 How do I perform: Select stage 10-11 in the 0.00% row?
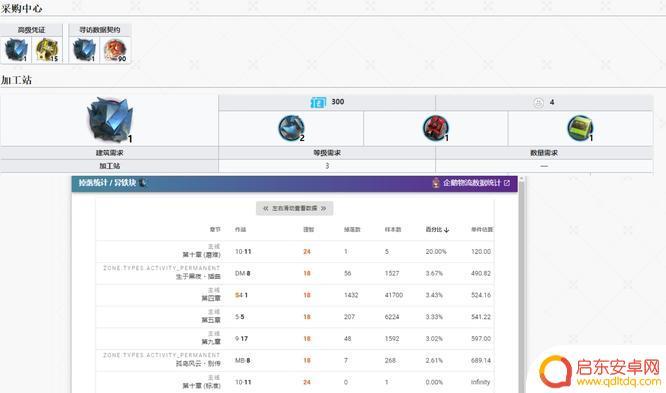(x=243, y=382)
